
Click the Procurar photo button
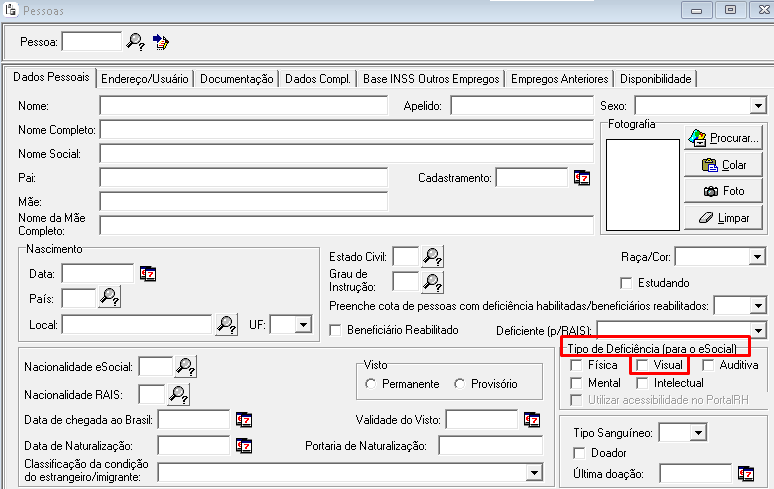click(x=723, y=138)
